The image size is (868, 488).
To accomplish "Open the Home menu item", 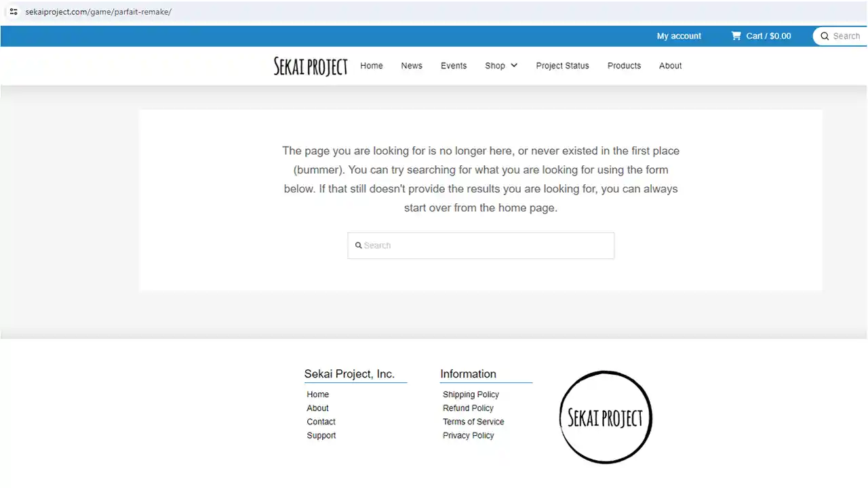I will coord(371,66).
